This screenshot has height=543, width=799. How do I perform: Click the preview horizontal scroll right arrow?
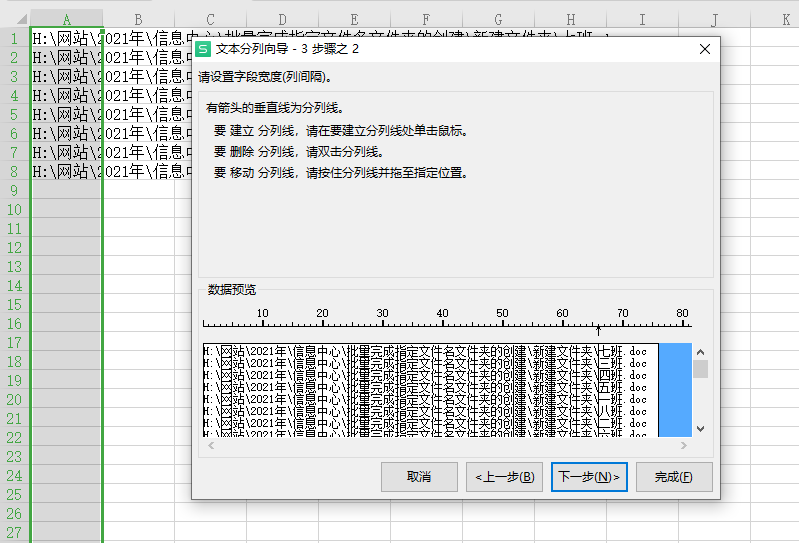pos(684,445)
